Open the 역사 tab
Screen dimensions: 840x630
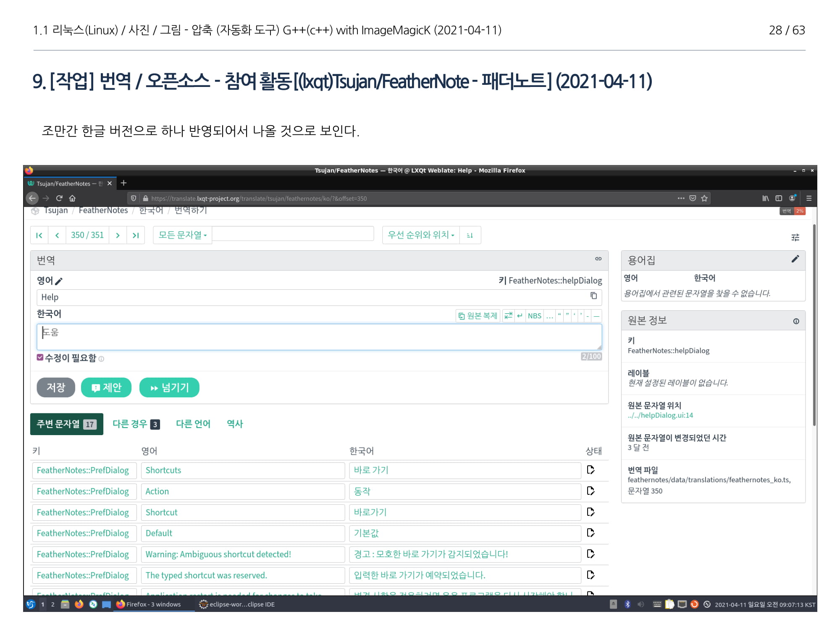click(235, 424)
